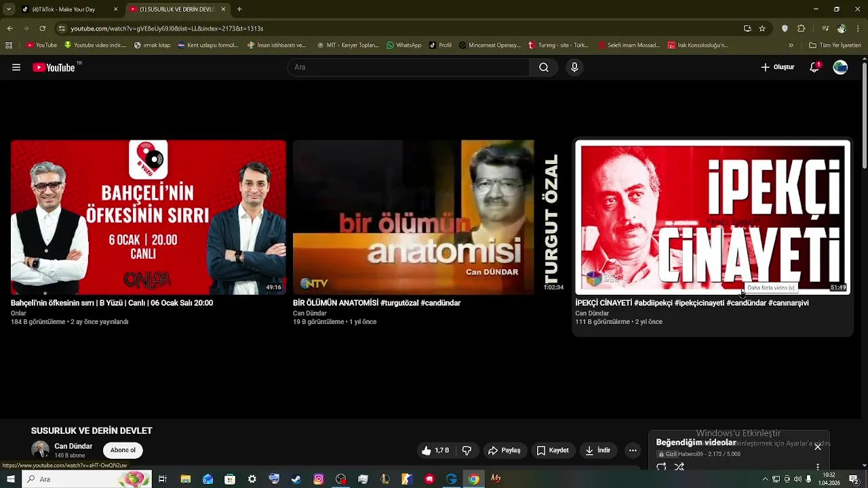Like the video with the thumbs-up button
The height and width of the screenshot is (488, 868).
[x=435, y=450]
